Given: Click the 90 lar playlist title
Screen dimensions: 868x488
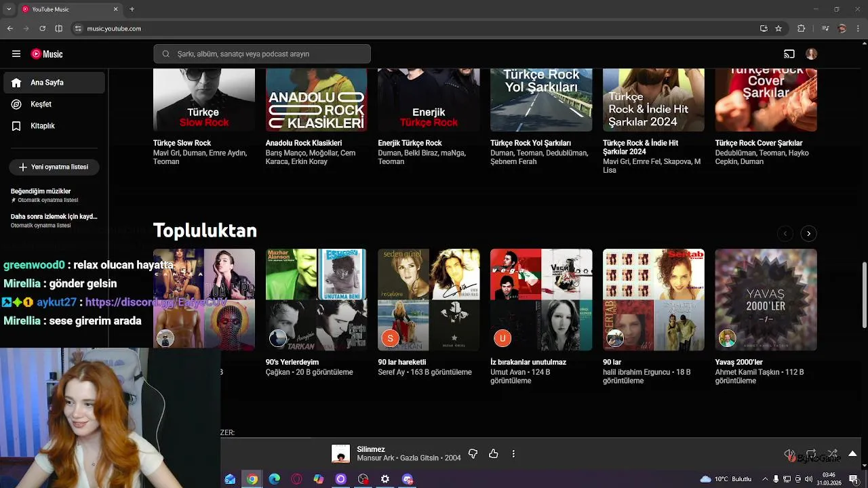Looking at the screenshot, I should pyautogui.click(x=612, y=363).
